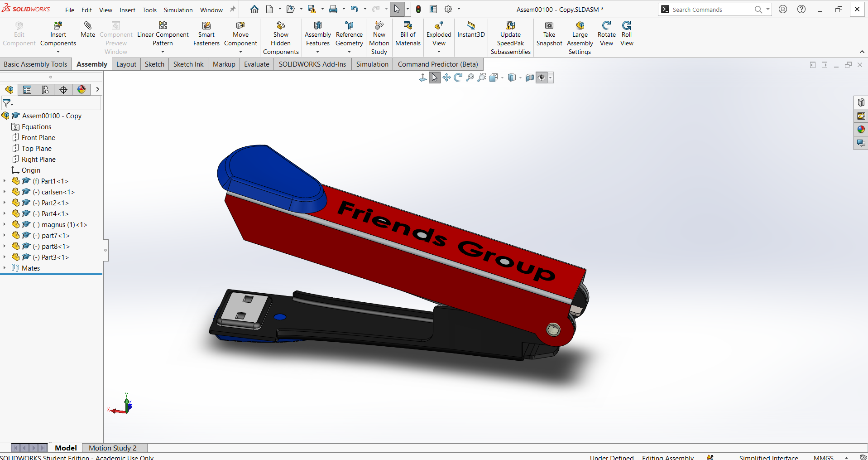
Task: Switch to the Evaluate tab
Action: tap(257, 64)
